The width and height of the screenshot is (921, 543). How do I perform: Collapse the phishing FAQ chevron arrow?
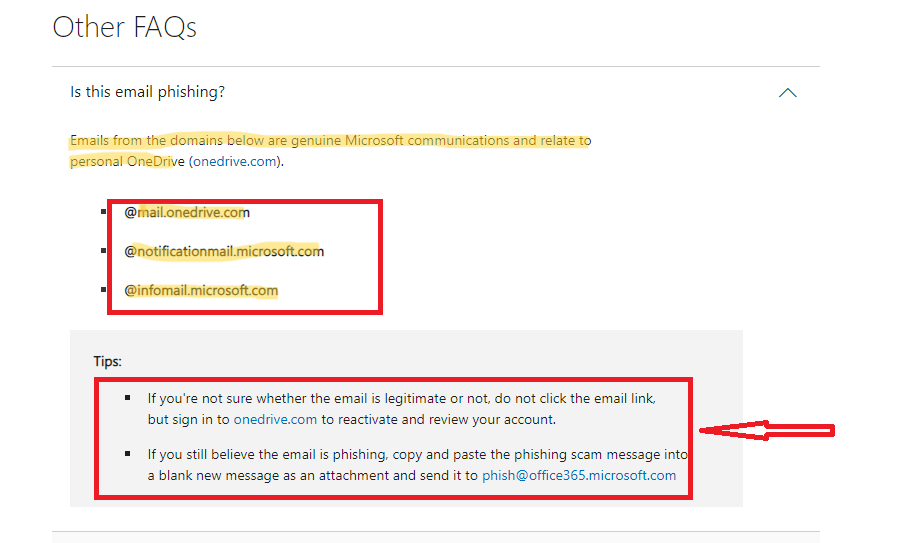coord(787,93)
